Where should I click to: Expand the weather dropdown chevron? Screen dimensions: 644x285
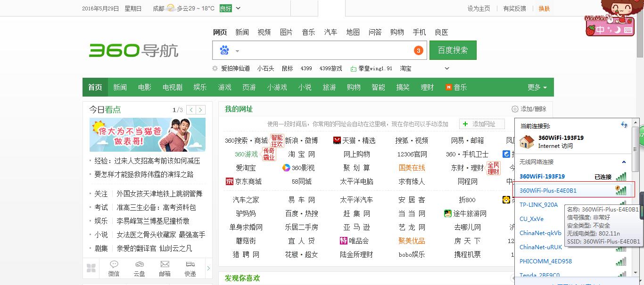coord(238,8)
